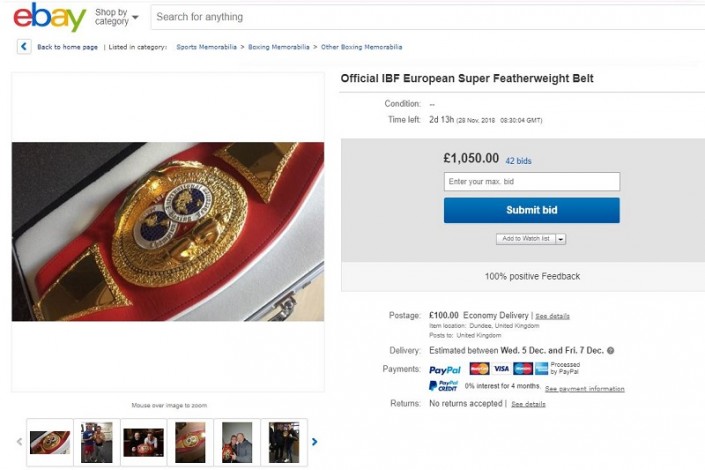
Task: Click the max bid input field
Action: point(531,182)
